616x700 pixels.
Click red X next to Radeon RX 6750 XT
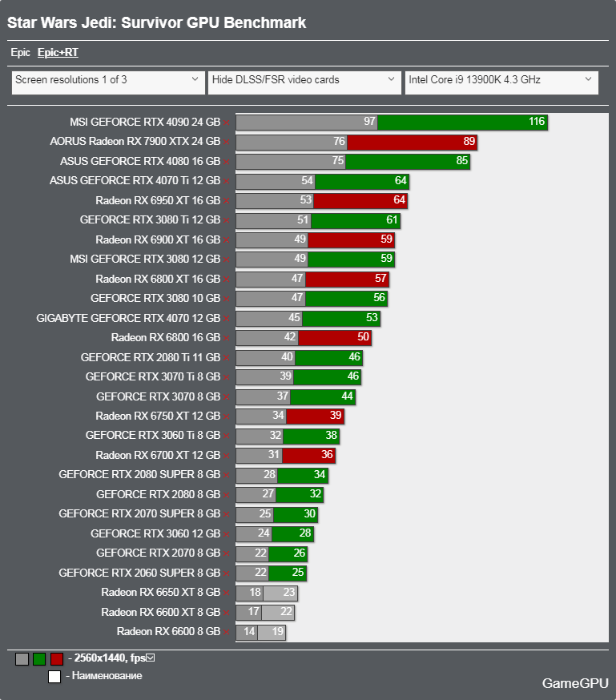click(x=227, y=417)
